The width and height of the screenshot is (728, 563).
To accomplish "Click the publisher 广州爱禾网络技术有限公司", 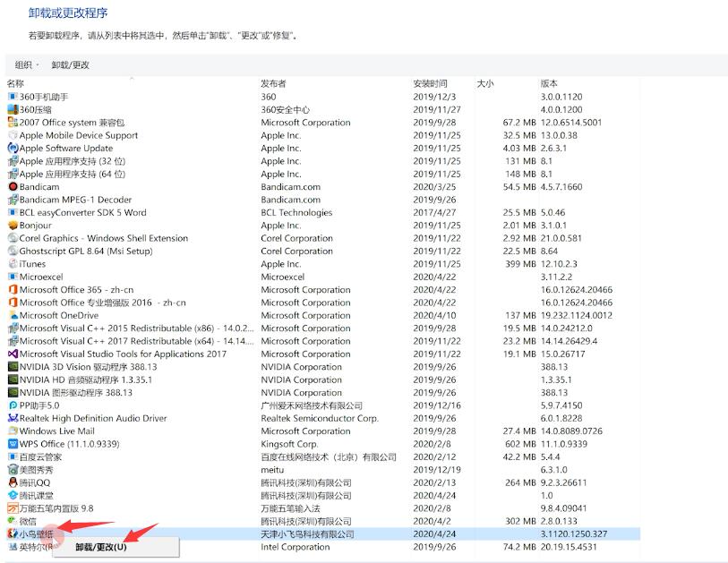I will [312, 405].
